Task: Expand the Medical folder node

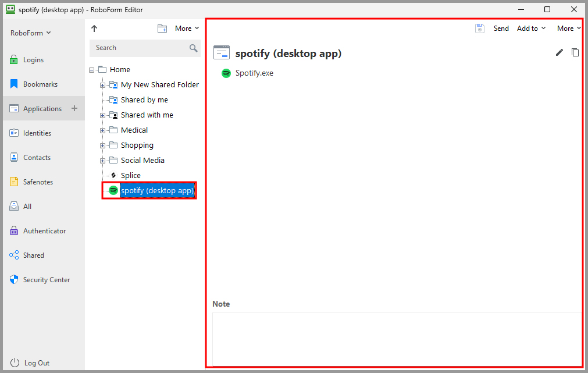Action: click(x=102, y=130)
